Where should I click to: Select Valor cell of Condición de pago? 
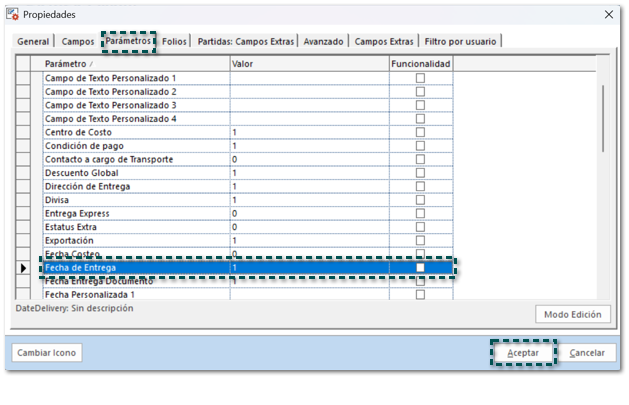click(308, 146)
